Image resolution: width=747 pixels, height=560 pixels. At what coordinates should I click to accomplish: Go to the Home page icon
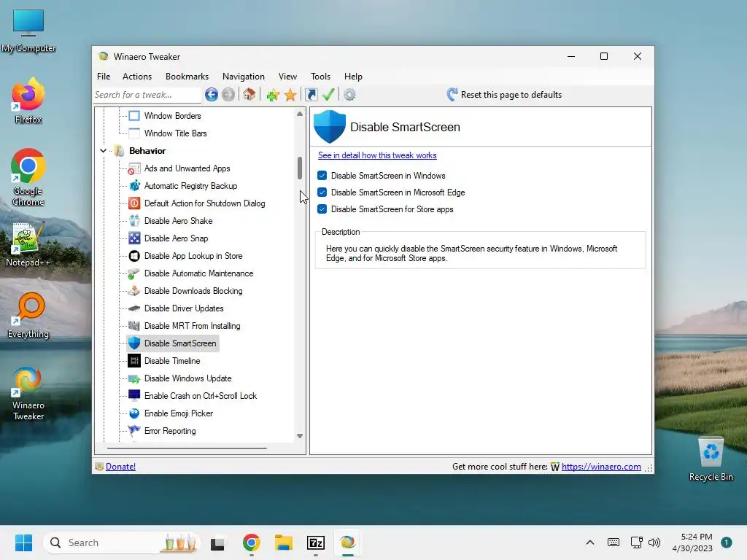(x=249, y=94)
